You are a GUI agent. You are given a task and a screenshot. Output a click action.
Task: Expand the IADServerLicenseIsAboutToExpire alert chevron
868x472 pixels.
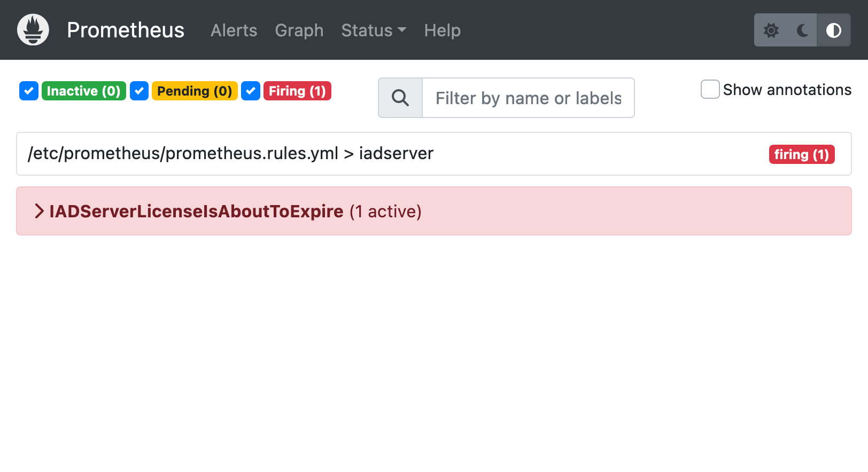(x=39, y=211)
